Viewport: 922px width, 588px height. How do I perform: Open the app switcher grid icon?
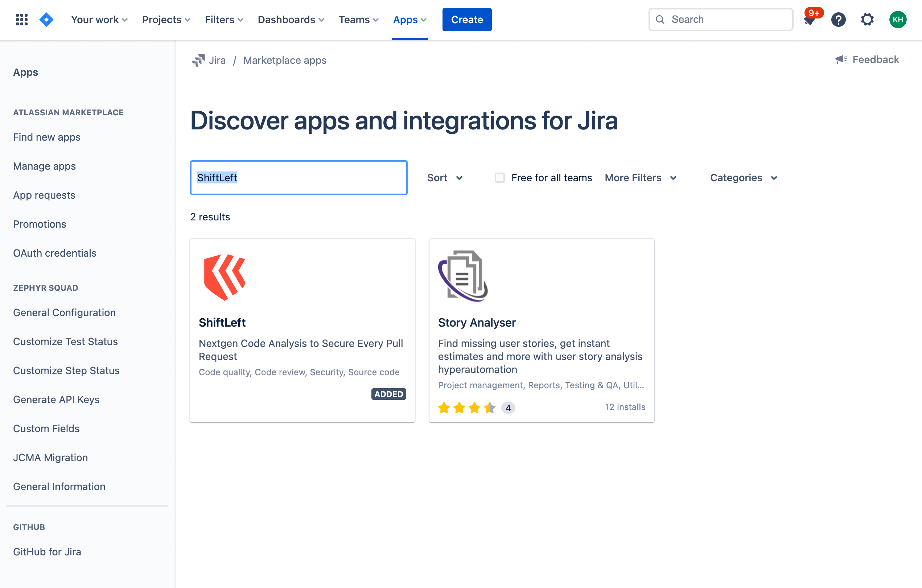click(22, 20)
